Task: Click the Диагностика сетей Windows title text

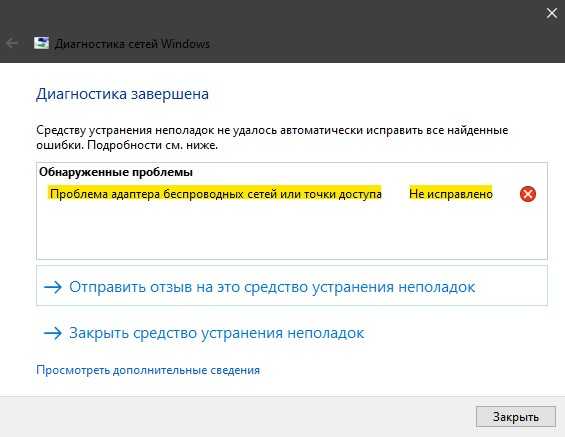Action: [x=132, y=44]
